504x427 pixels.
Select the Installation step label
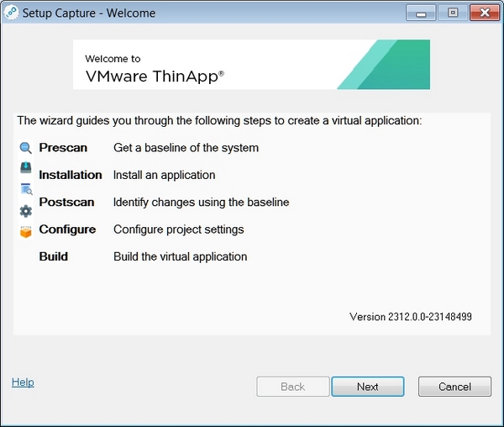[x=71, y=175]
